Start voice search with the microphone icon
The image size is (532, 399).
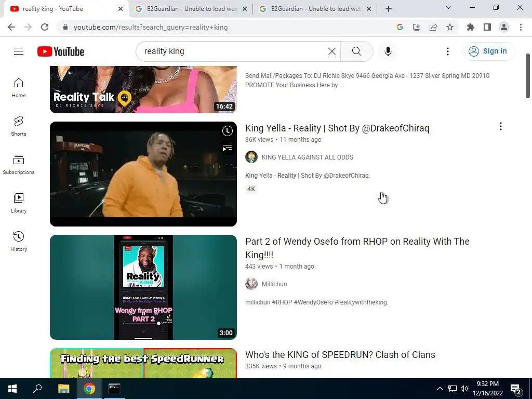point(388,51)
